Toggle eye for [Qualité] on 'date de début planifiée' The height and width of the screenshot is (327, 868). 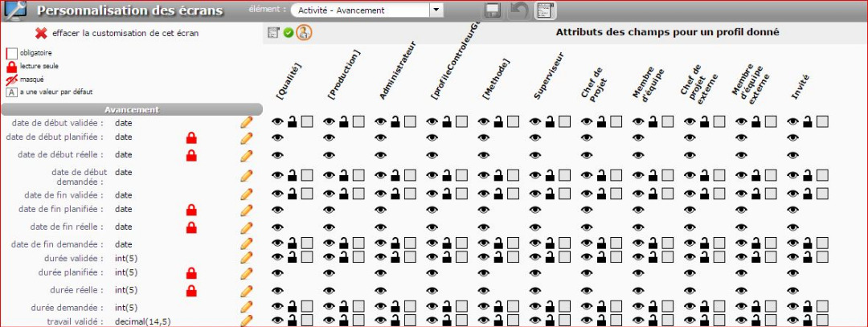point(277,137)
